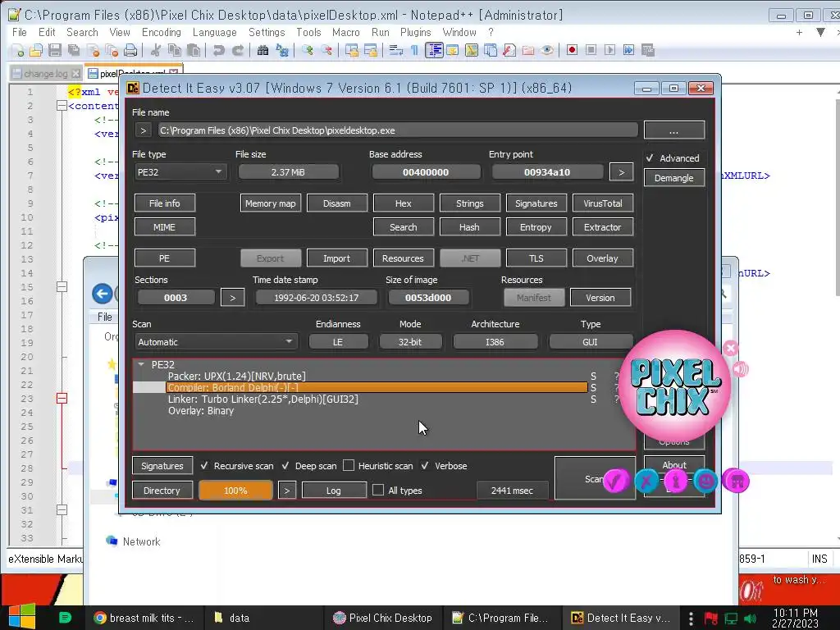Click the Pixel Chix speaker sound icon
Viewport: 840px width, 630px height.
(741, 369)
